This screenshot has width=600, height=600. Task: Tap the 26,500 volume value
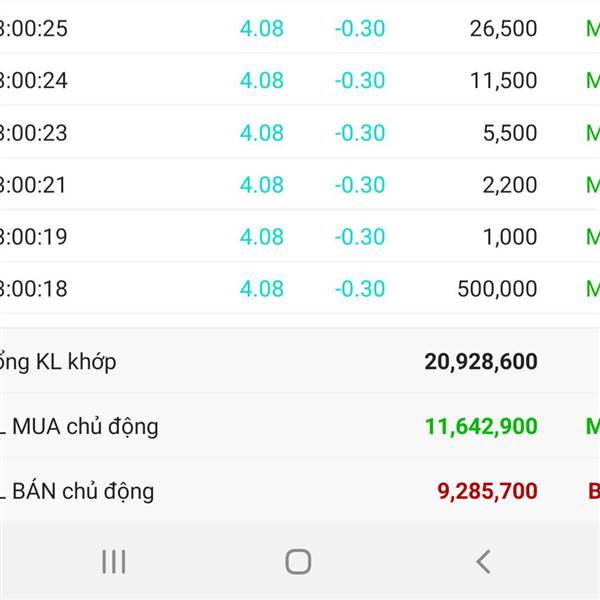pos(503,29)
